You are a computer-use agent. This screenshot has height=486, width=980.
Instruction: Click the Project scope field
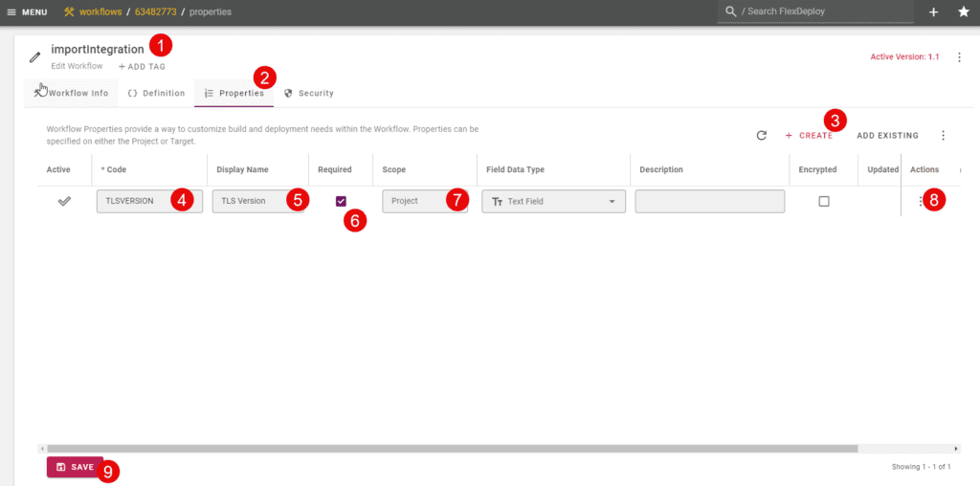coord(425,201)
